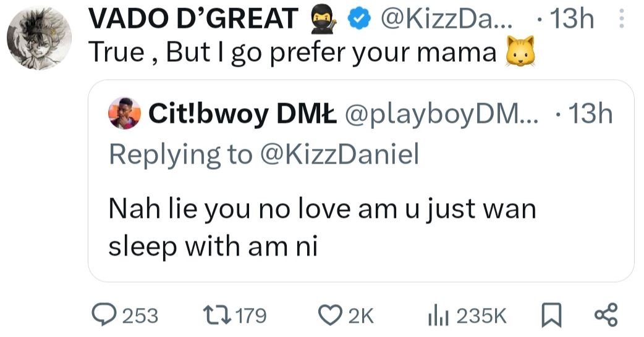Click the Cit!bwoy DMŁ name in quote
The height and width of the screenshot is (337, 644).
coord(242,114)
